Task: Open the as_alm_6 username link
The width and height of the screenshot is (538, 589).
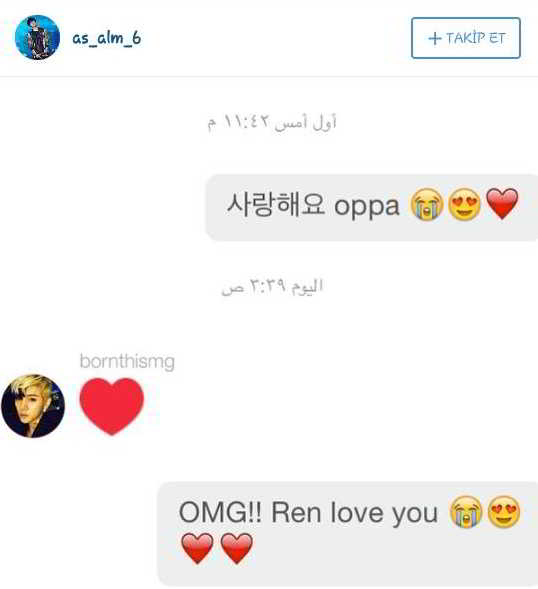Action: pos(107,38)
